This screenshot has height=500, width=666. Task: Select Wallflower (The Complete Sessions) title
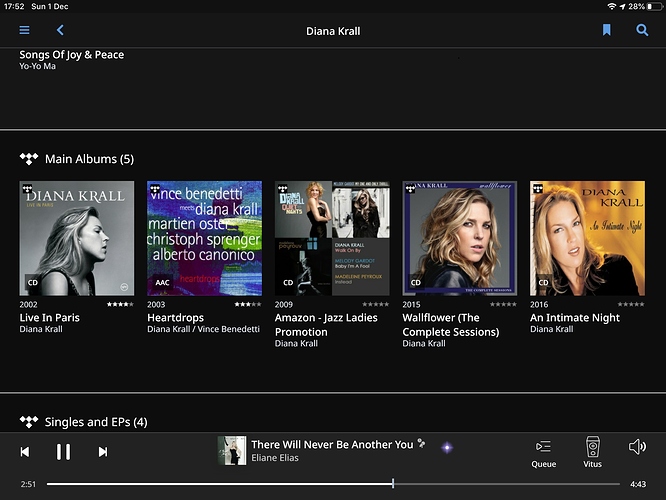451,325
